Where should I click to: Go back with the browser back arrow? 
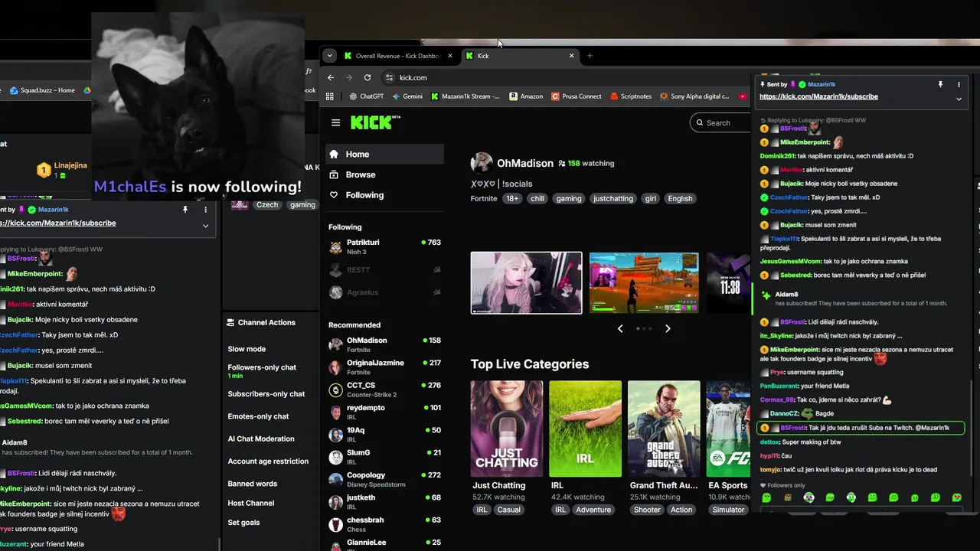(331, 77)
